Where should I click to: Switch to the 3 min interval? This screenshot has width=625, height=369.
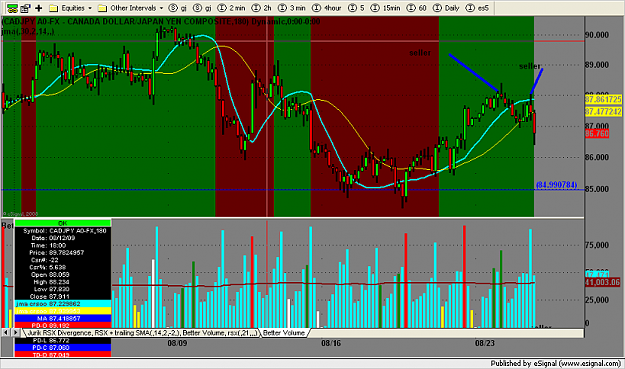point(292,8)
